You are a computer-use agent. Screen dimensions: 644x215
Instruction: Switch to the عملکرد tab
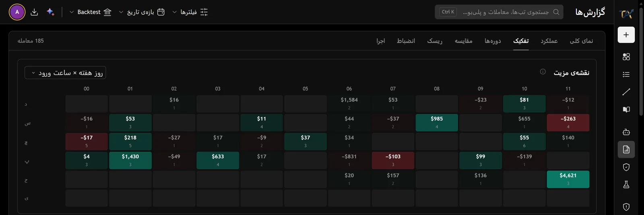pos(549,41)
